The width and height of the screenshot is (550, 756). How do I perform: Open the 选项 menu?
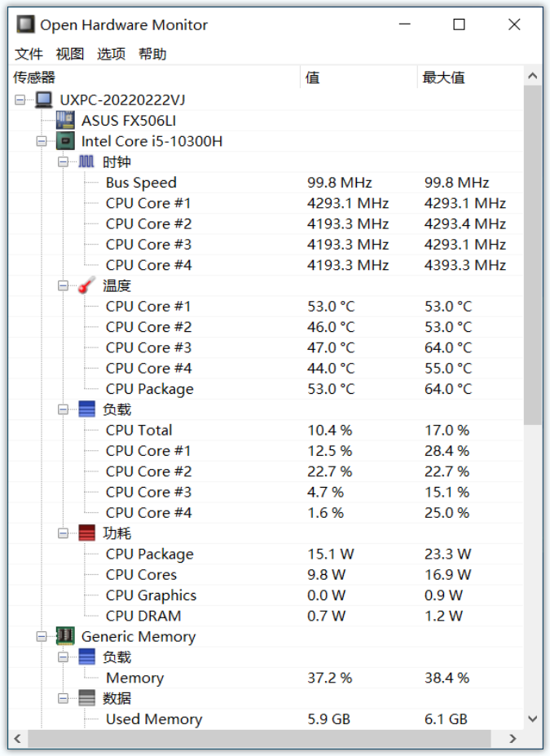pos(112,54)
